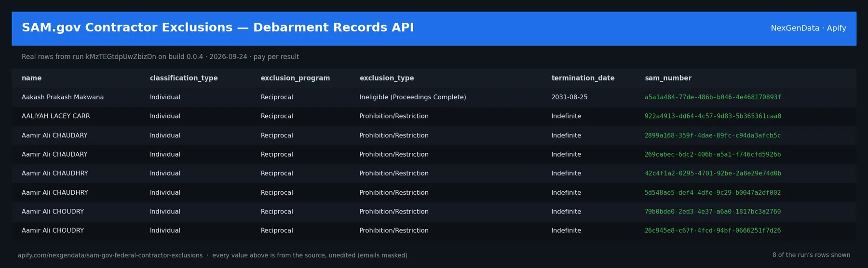Click 'Aamir Ali CHAUDARY' in the 2899a168 row
Screen dimensions: 868x268
pos(54,135)
